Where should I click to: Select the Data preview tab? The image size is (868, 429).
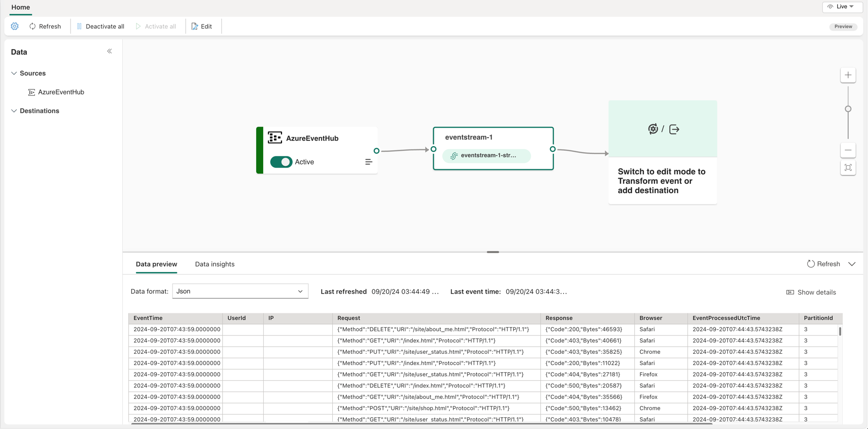point(156,264)
